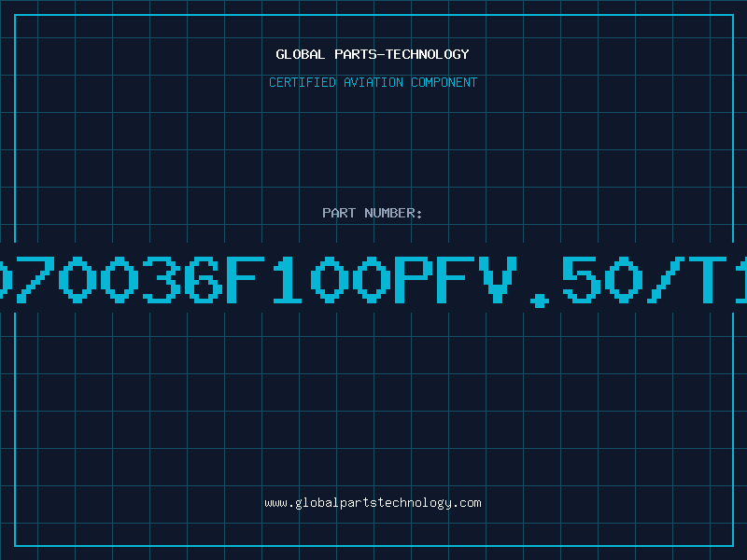Click the 'CERTIFIED AVIATION COMPONENT' subtitle
Viewport: 747px width, 560px height.
pyautogui.click(x=373, y=82)
